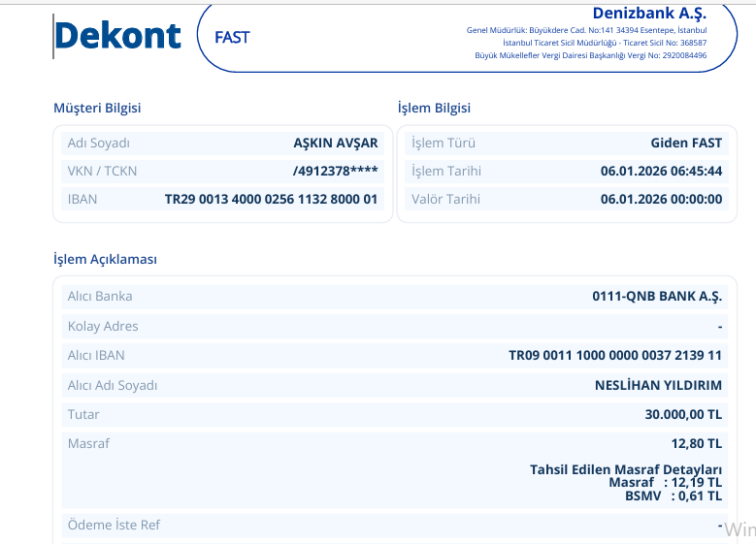The image size is (756, 544).
Task: Select the Masraf : 12,19 TL line
Action: (666, 482)
